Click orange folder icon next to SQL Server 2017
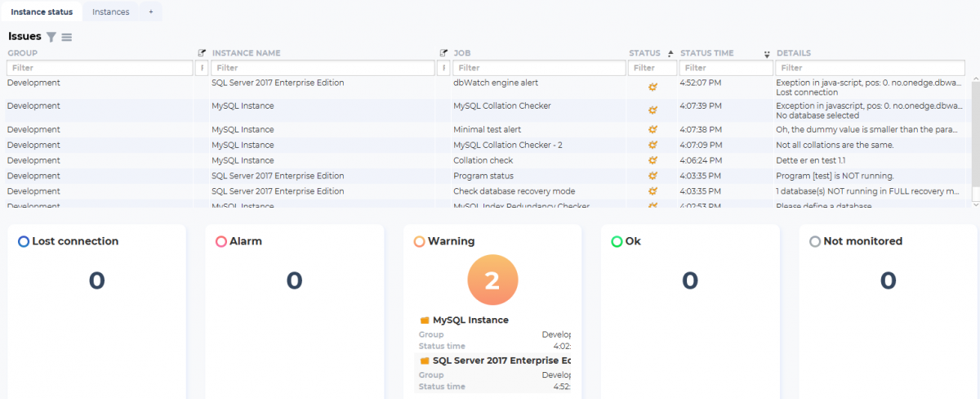 tap(425, 361)
